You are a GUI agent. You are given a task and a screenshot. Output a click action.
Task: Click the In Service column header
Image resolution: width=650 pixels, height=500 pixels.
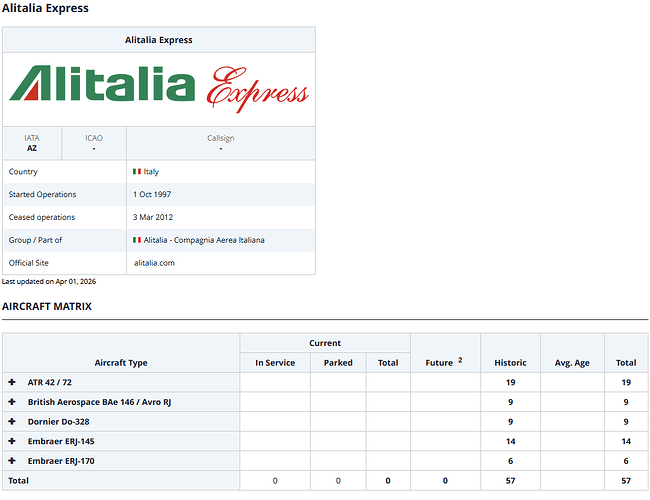[x=275, y=363]
